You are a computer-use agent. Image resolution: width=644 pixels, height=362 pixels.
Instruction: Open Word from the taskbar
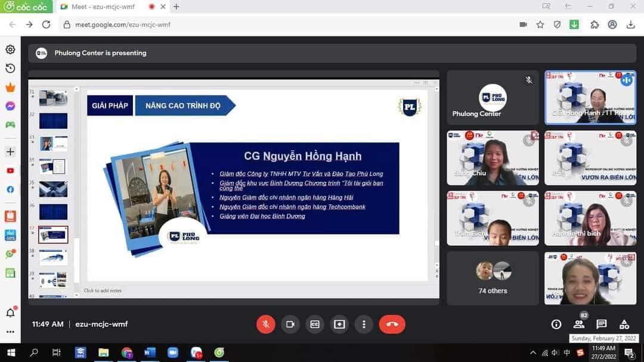coord(150,352)
